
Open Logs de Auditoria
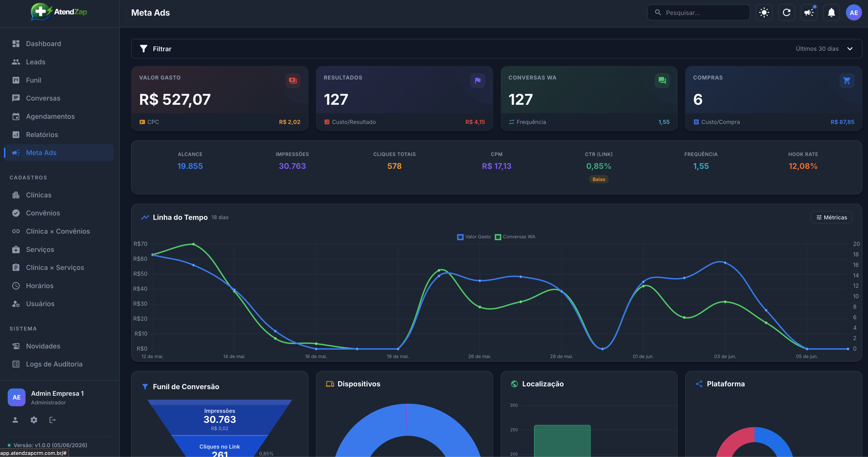pyautogui.click(x=59, y=364)
